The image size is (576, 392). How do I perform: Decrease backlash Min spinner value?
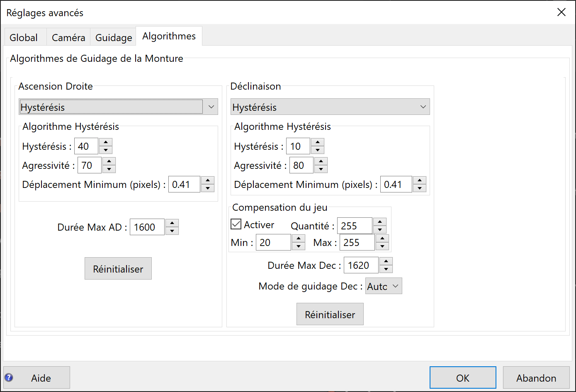click(x=299, y=246)
